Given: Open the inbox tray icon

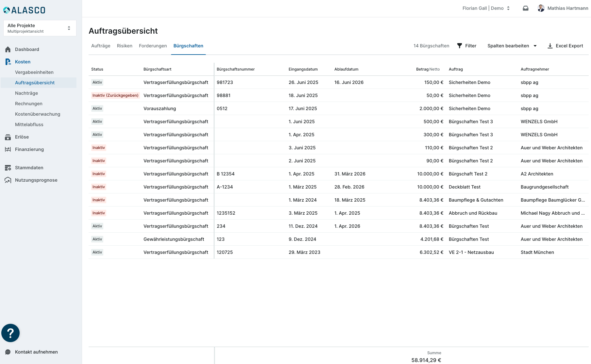Looking at the screenshot, I should (x=526, y=8).
